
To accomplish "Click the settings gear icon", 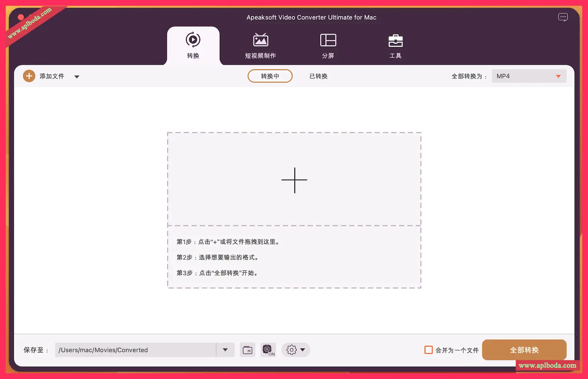I will tap(292, 350).
